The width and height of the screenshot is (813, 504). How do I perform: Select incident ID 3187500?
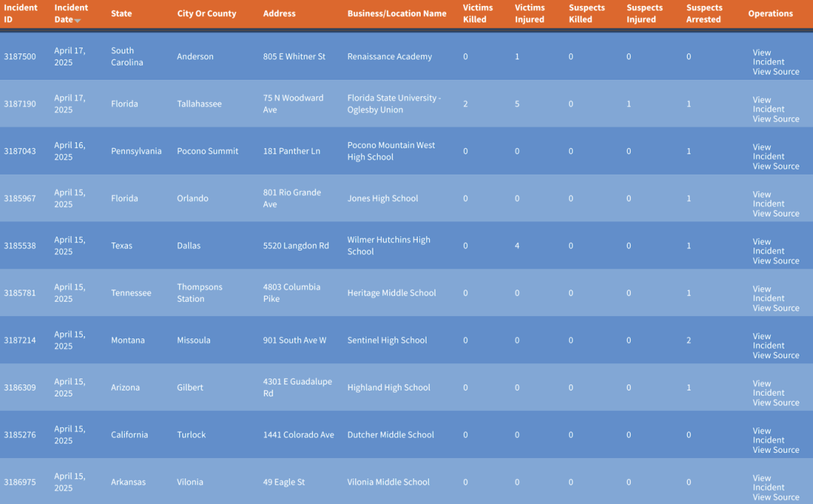(x=20, y=56)
